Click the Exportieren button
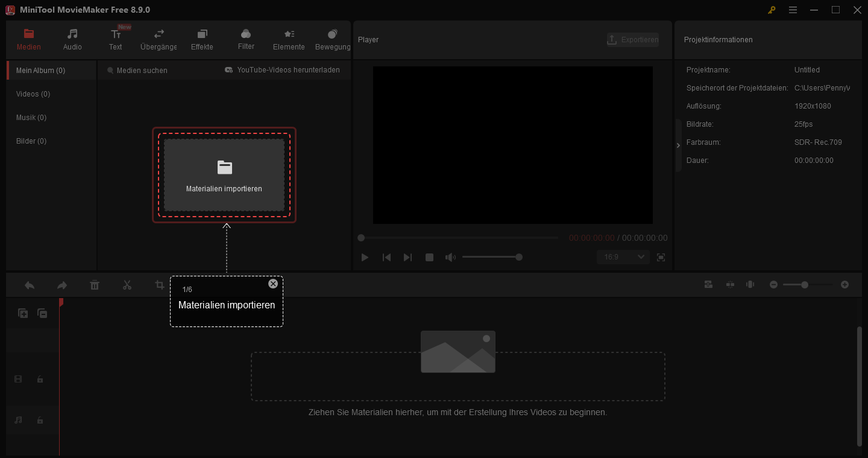This screenshot has height=458, width=868. coord(633,39)
